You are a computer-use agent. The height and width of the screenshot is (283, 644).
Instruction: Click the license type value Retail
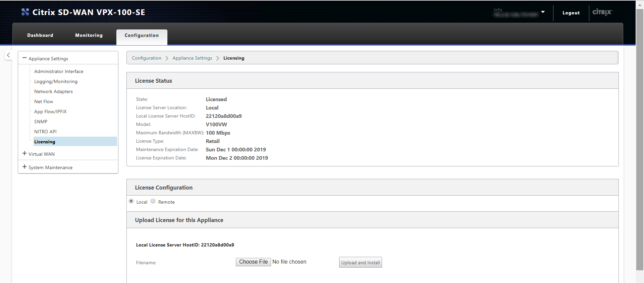[x=213, y=141]
